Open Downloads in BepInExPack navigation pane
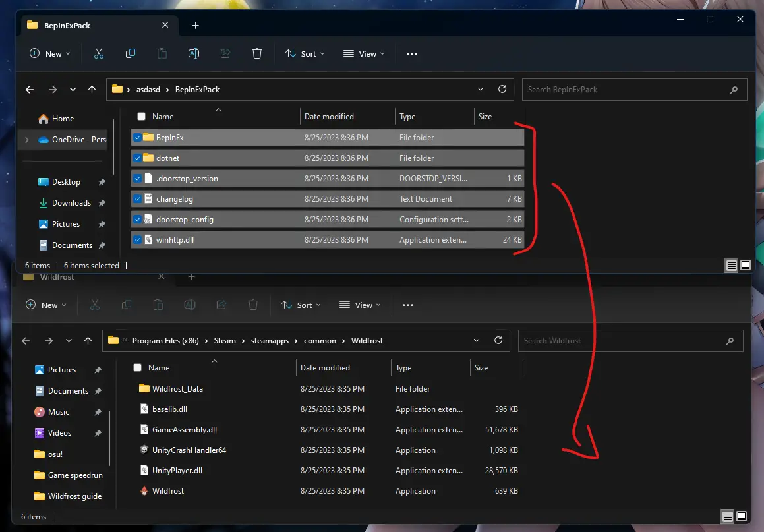Screen dimensions: 764x532 (x=65, y=203)
